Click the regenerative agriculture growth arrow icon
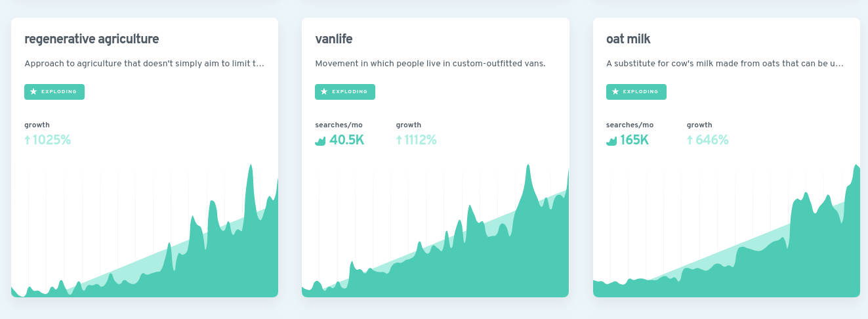 click(x=28, y=140)
